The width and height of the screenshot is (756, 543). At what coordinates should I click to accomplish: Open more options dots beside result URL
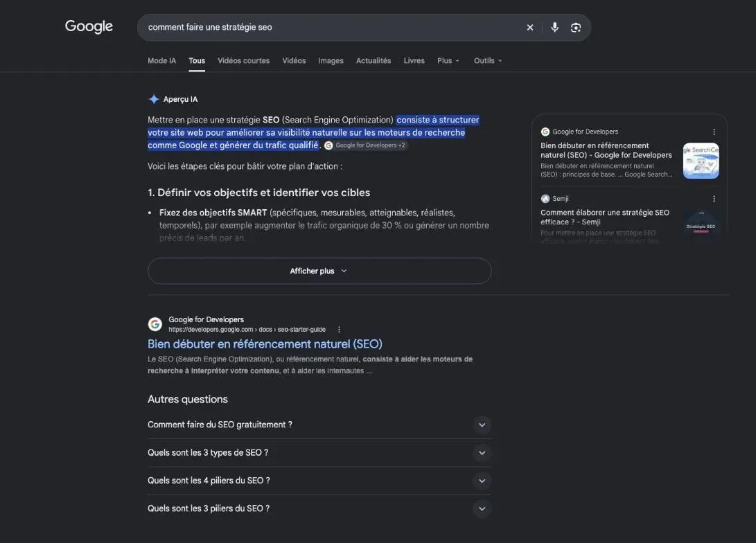point(339,330)
